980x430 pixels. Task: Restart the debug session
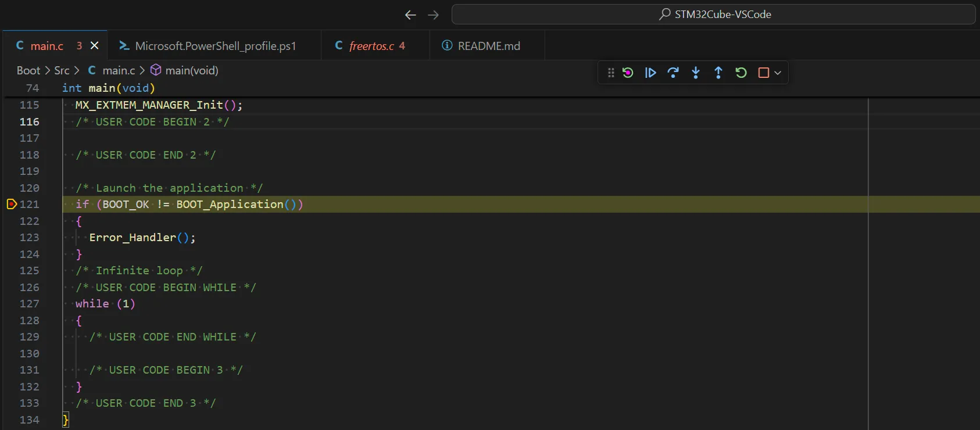[741, 73]
